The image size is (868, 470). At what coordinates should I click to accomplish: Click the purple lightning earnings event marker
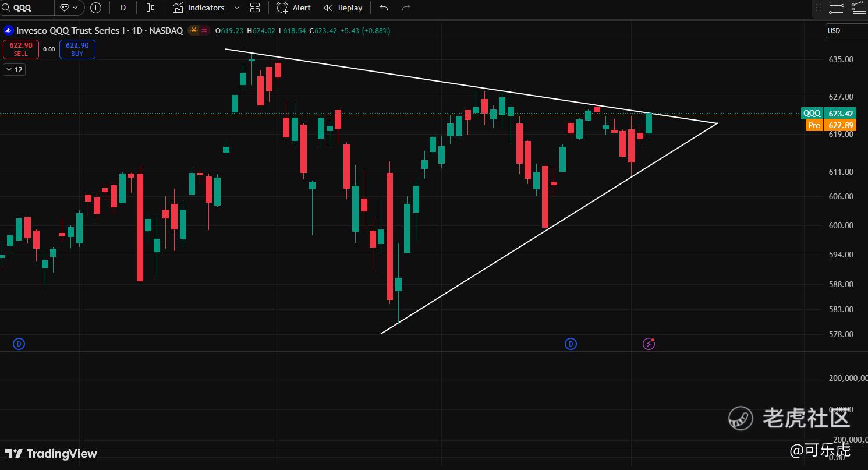[649, 344]
